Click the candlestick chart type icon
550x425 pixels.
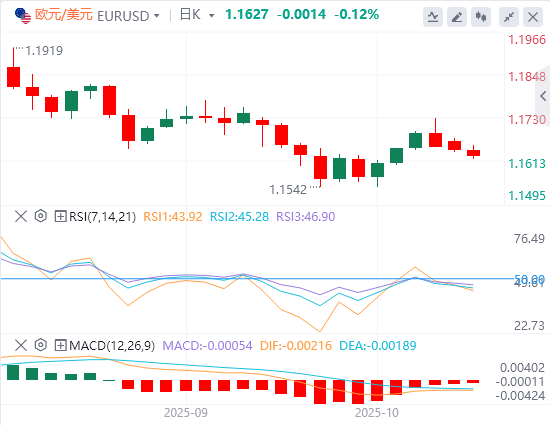click(x=481, y=16)
